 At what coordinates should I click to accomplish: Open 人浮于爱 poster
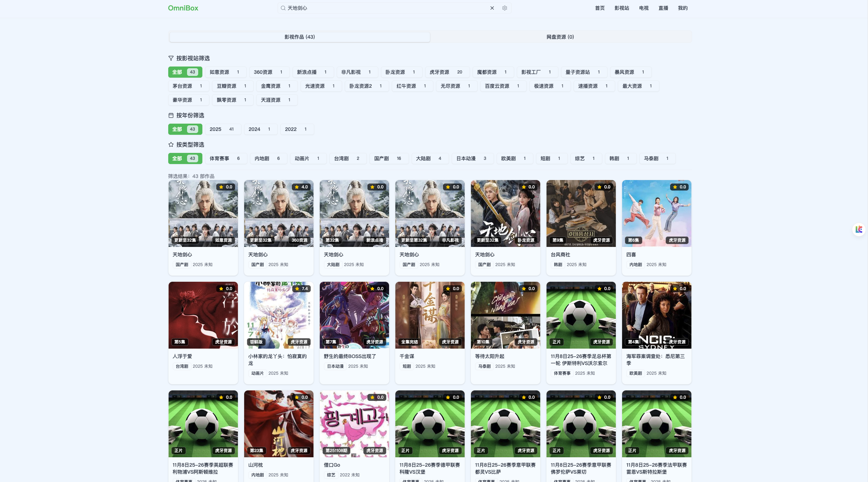click(x=203, y=315)
